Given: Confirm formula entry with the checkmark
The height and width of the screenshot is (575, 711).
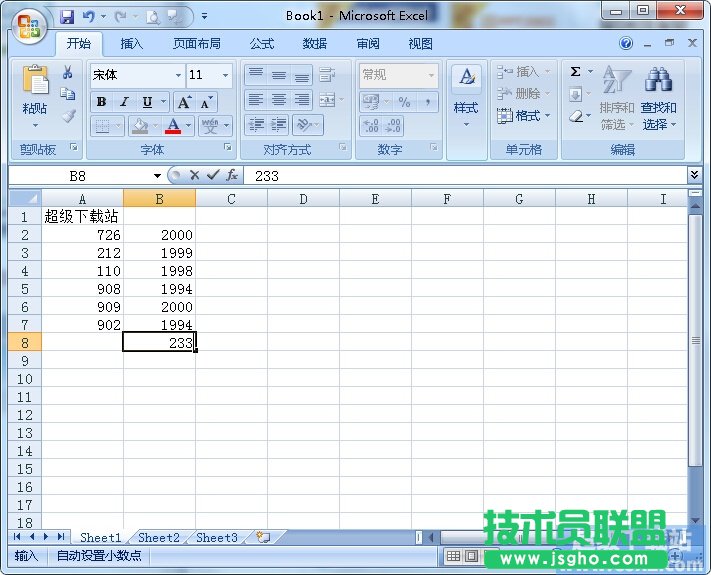Looking at the screenshot, I should 212,175.
